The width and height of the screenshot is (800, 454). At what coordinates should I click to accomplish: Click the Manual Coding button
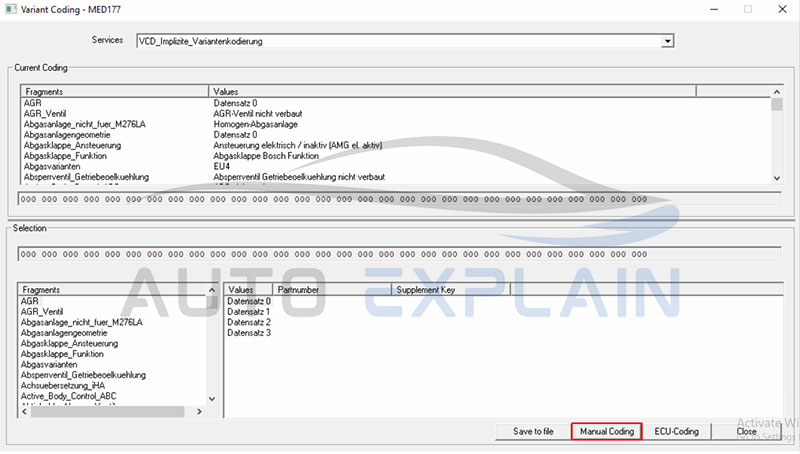[x=607, y=431]
